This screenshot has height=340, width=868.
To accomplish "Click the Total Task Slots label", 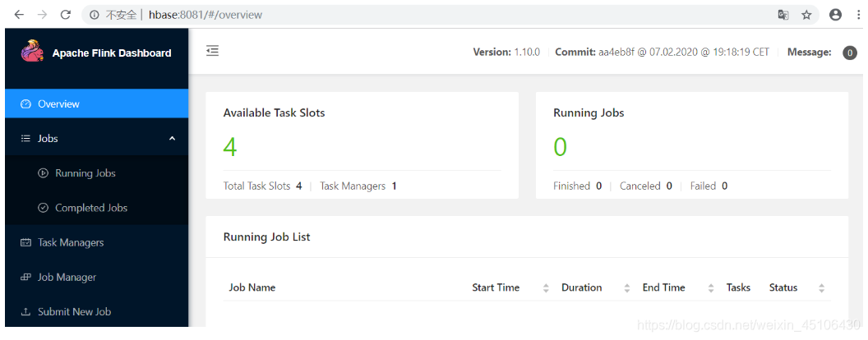I will [256, 186].
